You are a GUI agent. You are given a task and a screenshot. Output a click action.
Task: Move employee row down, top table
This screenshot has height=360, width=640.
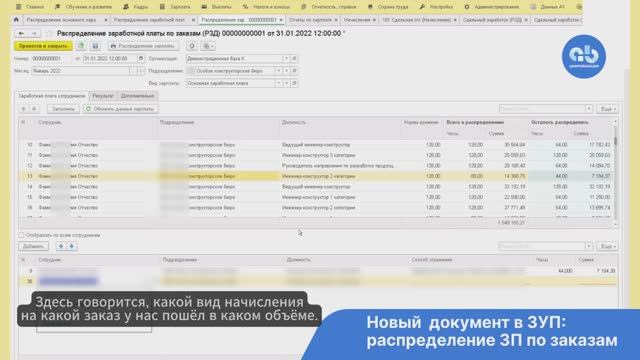[x=34, y=109]
